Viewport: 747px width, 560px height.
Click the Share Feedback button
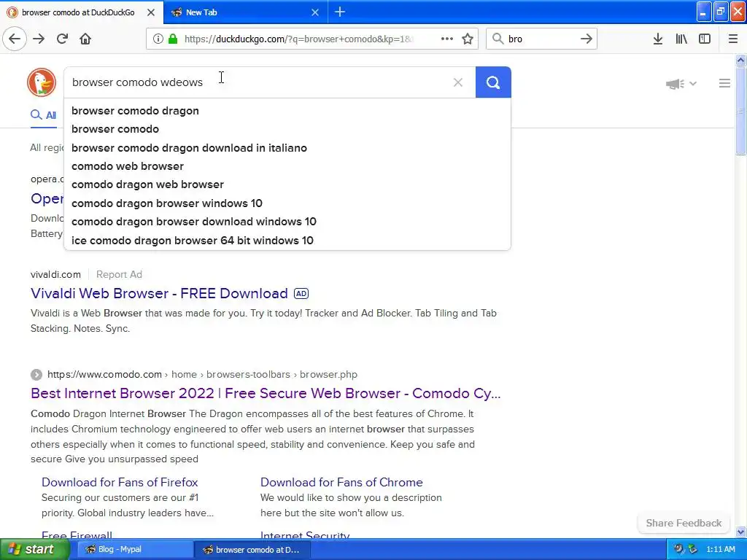pyautogui.click(x=684, y=523)
